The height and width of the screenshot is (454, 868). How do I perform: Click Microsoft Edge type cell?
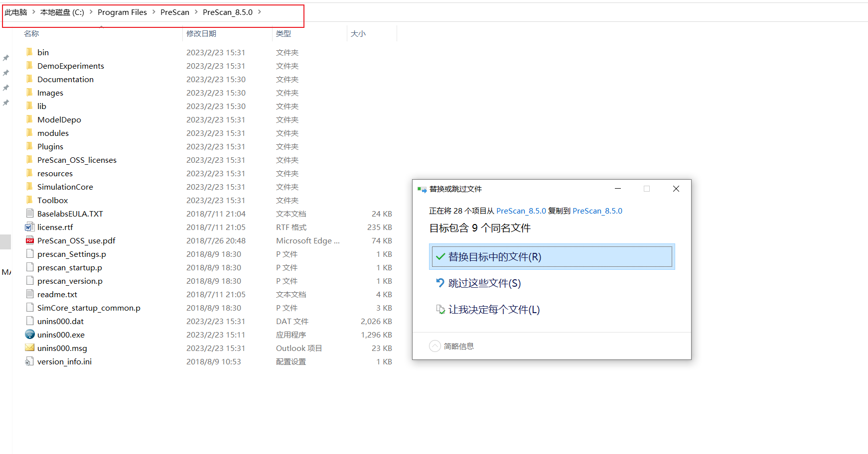pos(308,240)
